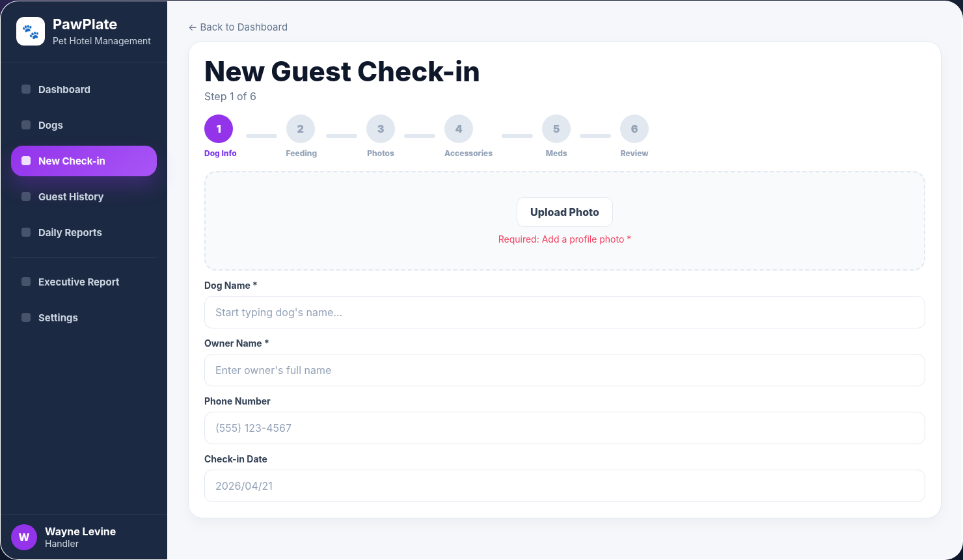Click the Settings sidebar icon
Screen dimensions: 963x560
[26, 317]
